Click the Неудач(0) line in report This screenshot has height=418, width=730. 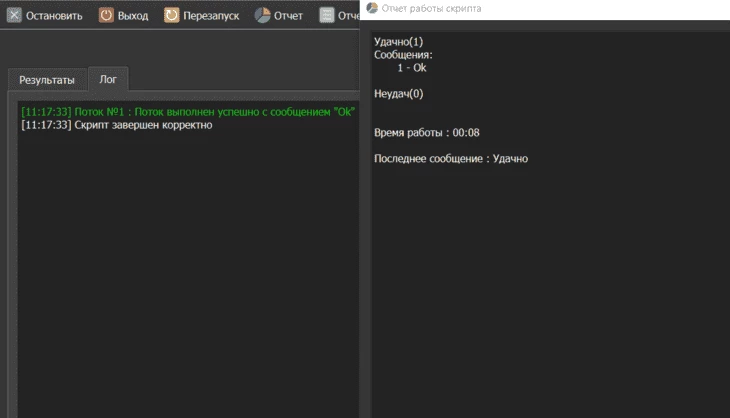(399, 94)
